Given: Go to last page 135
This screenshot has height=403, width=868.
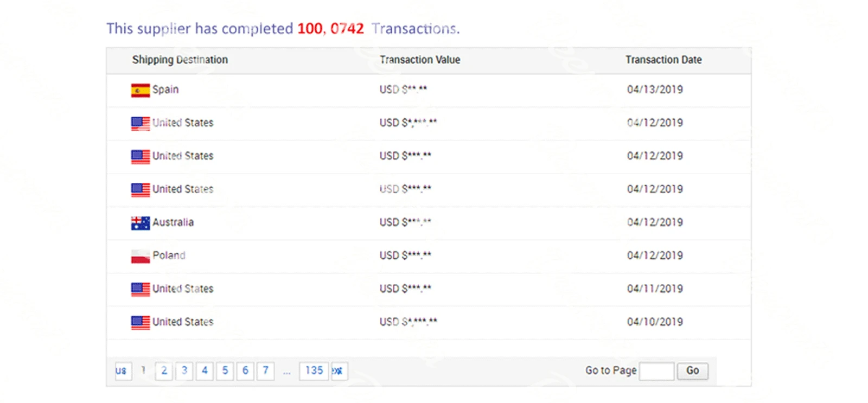Looking at the screenshot, I should click(314, 371).
